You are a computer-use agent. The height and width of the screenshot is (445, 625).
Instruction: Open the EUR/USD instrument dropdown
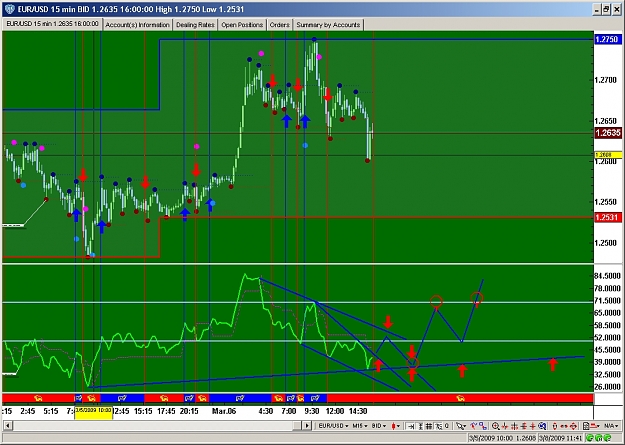(333, 426)
